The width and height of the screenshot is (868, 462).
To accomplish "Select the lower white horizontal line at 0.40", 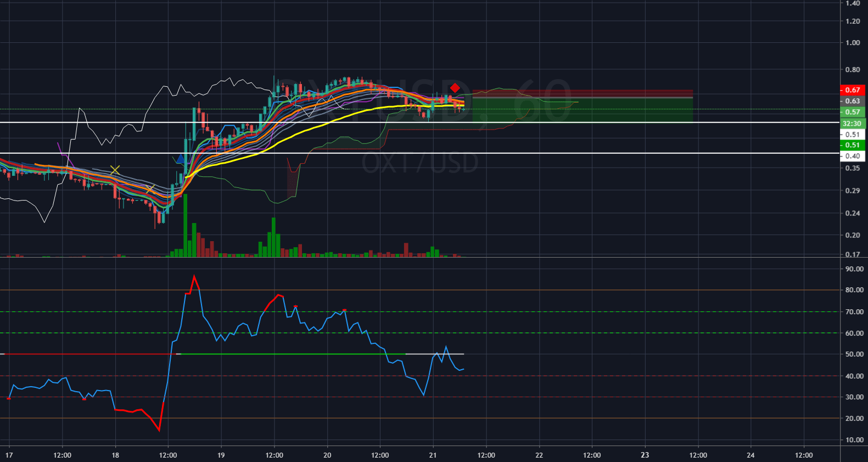I will [420, 153].
